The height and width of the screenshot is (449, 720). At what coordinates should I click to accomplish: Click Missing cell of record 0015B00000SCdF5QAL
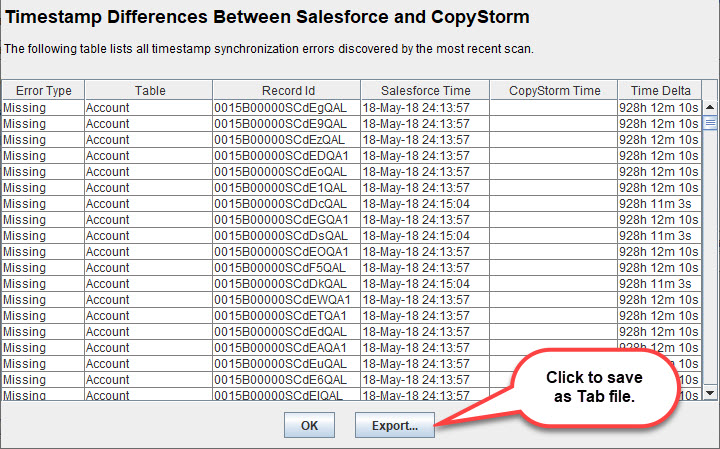click(x=43, y=268)
